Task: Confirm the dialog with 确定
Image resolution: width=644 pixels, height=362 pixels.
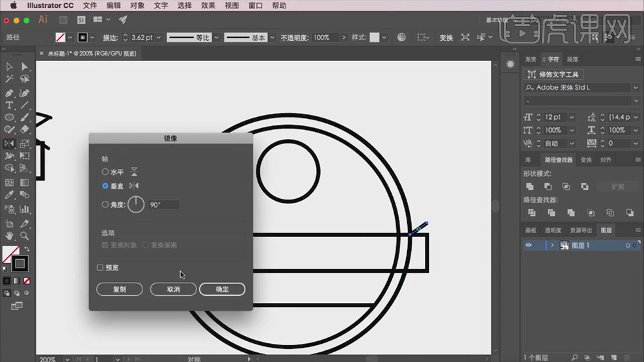Action: (x=222, y=289)
